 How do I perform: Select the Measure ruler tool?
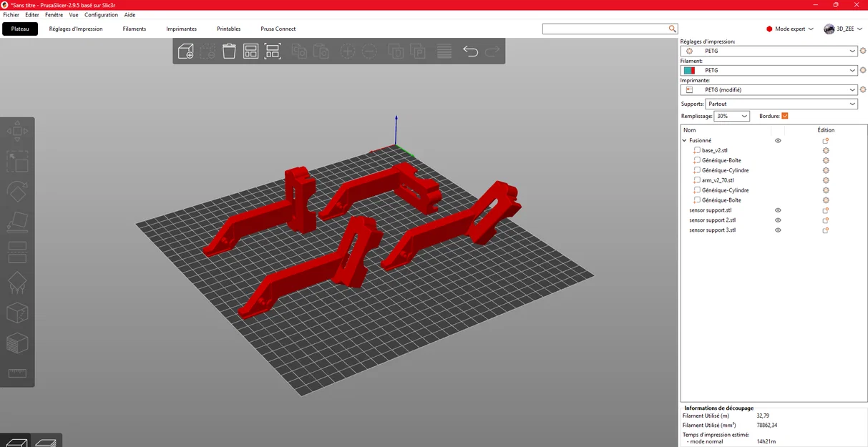[x=17, y=373]
